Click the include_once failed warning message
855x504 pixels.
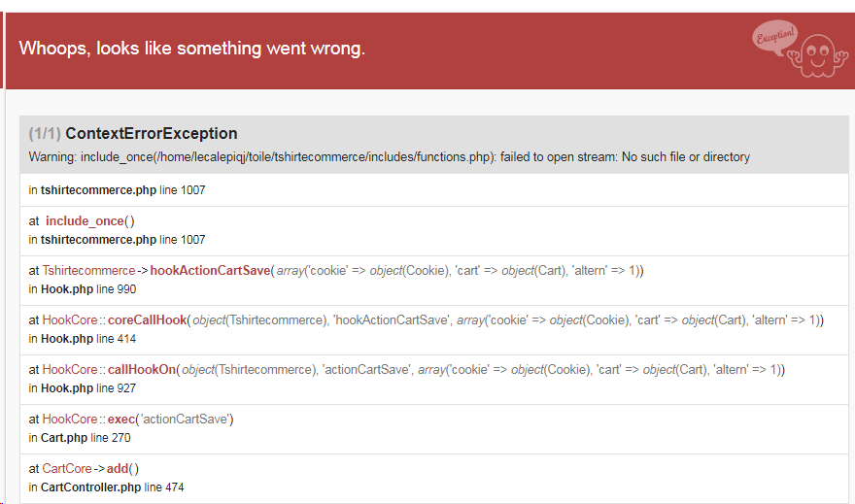pos(389,157)
